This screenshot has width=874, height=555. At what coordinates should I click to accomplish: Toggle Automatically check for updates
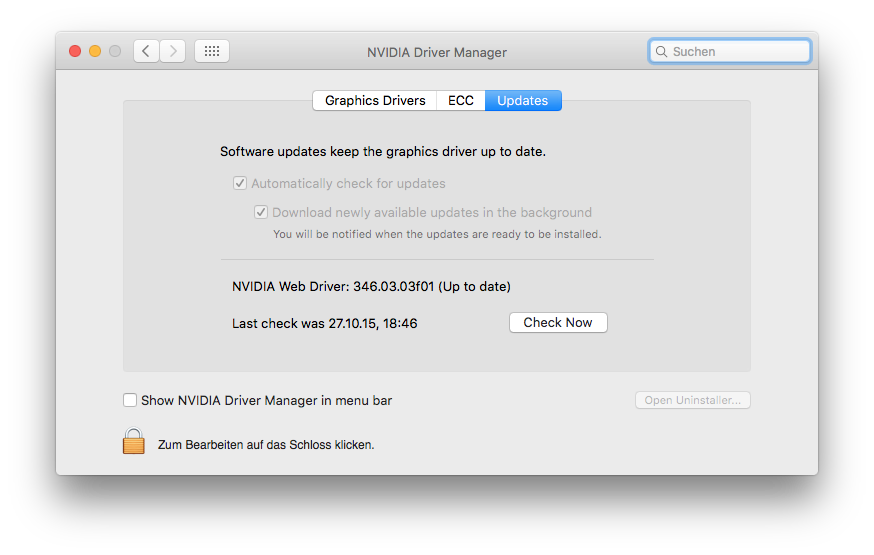240,184
